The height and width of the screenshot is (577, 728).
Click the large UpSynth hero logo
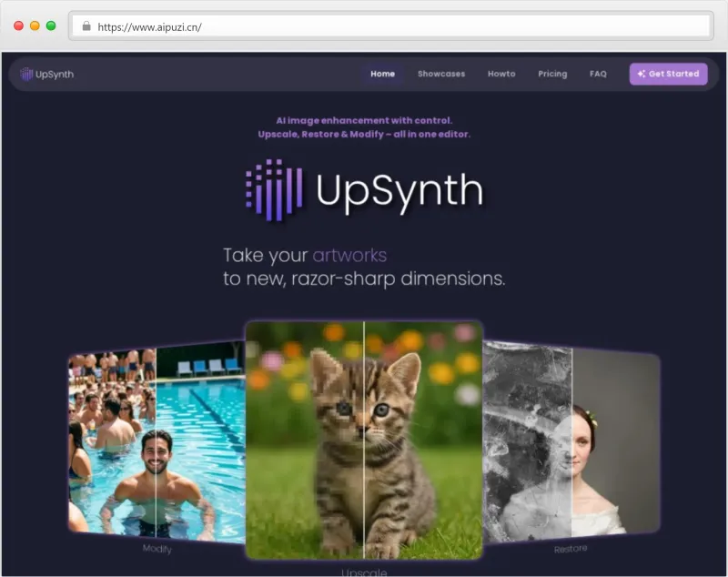click(x=365, y=190)
